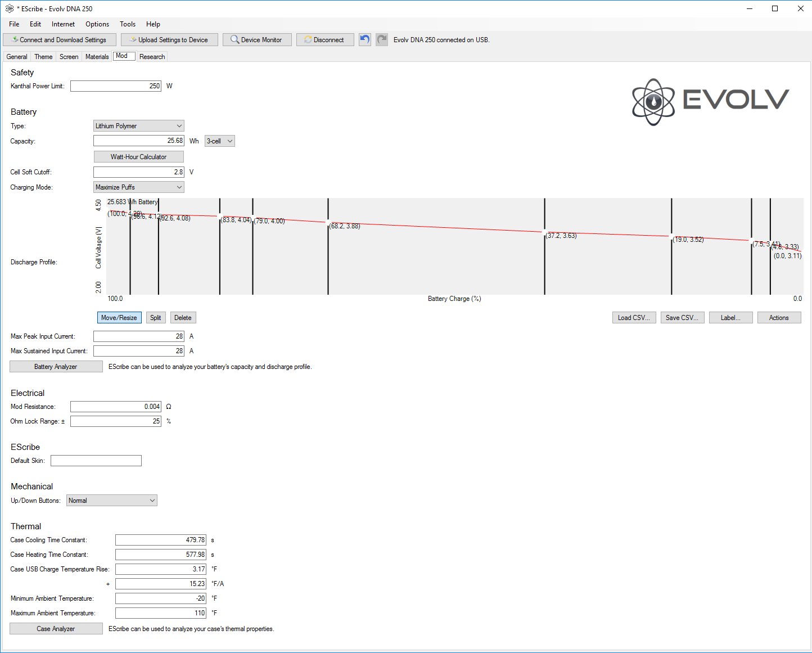Click the EScribe app icon in title bar
Viewport: 812px width, 653px height.
[10, 8]
